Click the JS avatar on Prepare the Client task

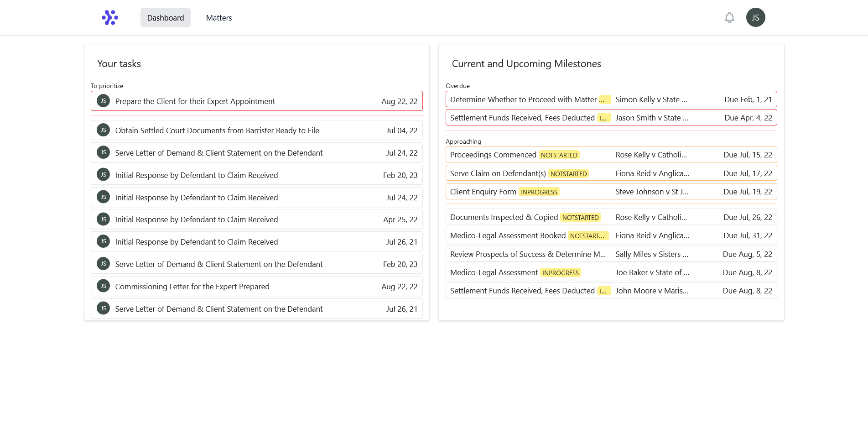tap(104, 101)
